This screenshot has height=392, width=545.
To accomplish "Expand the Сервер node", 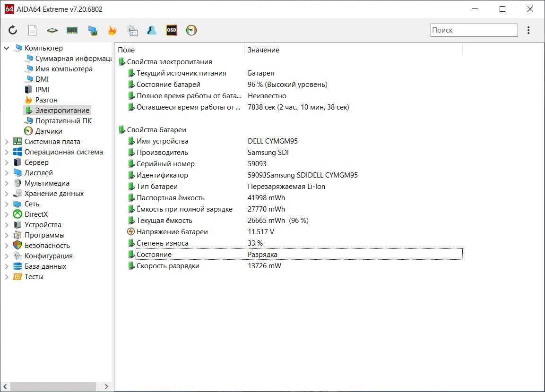I will click(x=6, y=162).
